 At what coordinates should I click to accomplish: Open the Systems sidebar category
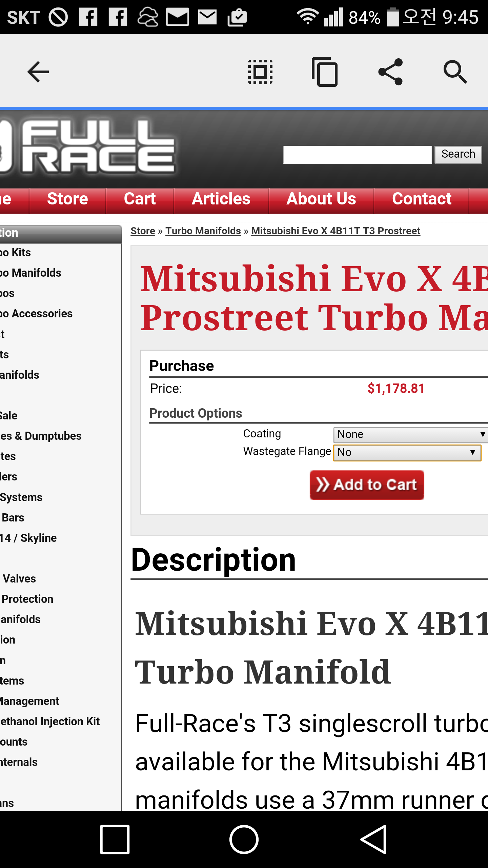pyautogui.click(x=21, y=497)
